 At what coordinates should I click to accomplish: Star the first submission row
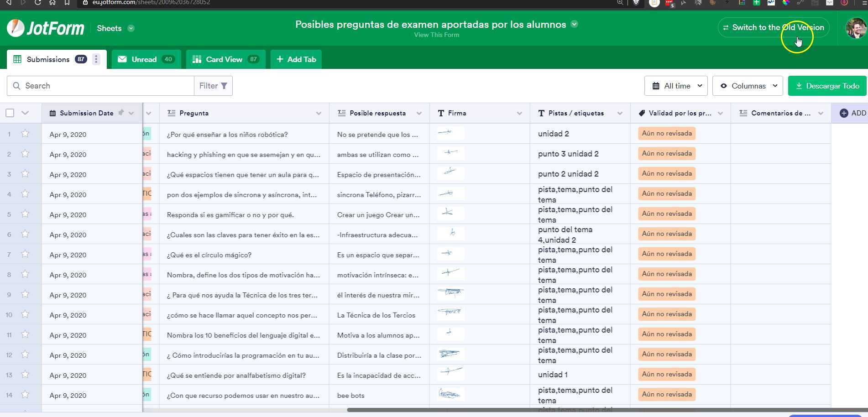coord(25,133)
